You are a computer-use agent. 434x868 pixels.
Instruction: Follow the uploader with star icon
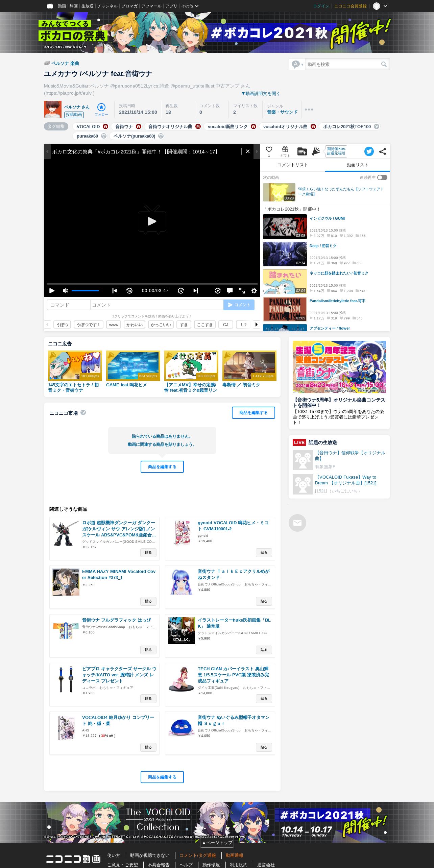click(101, 107)
